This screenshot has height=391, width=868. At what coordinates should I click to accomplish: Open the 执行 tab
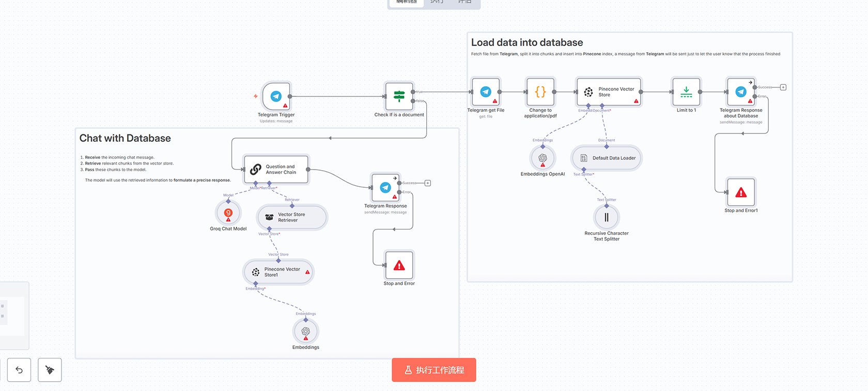[x=437, y=2]
